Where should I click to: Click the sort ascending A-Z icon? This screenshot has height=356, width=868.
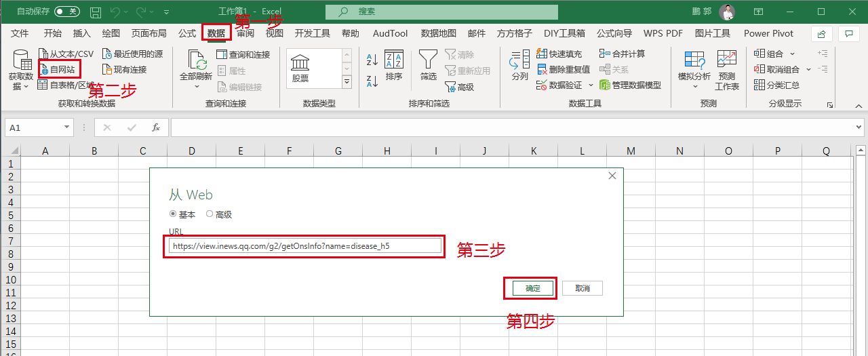pos(372,60)
